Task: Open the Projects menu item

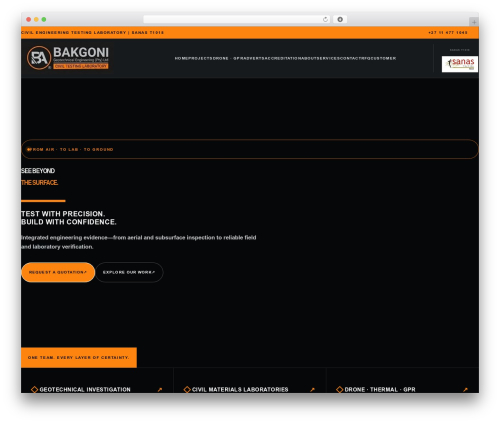Action: (200, 58)
